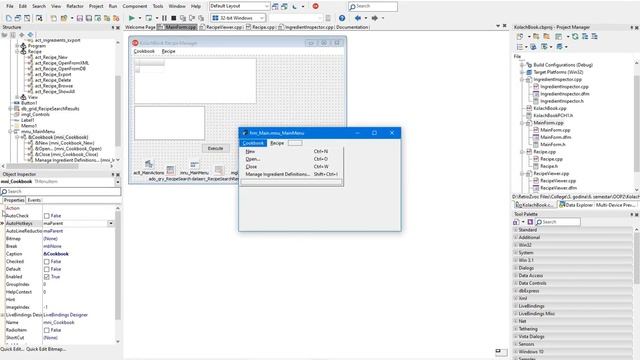Select db_grid_RecipeSearchResults in Structure tree
Screen dimensions: 640x360
(50, 109)
